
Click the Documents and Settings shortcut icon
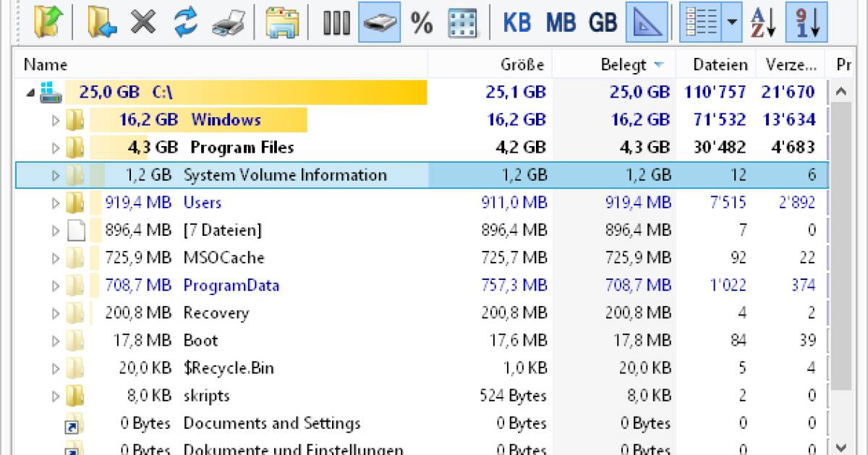coord(75,424)
